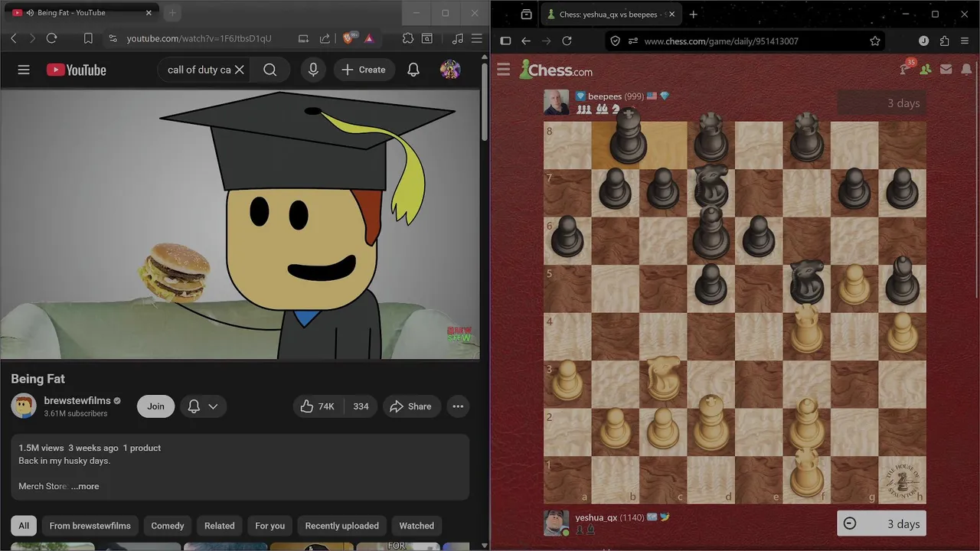Go to Chess.com logo home
The image size is (980, 551).
point(556,70)
